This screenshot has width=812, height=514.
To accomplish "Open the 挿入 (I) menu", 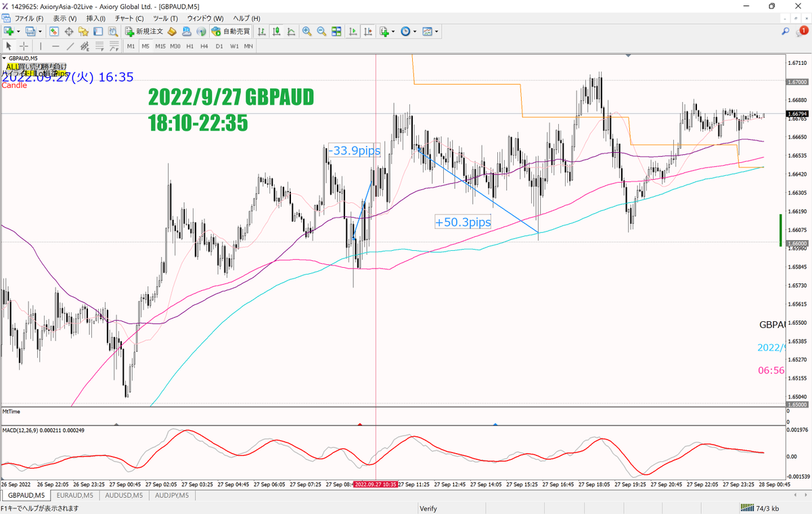I will pyautogui.click(x=97, y=18).
